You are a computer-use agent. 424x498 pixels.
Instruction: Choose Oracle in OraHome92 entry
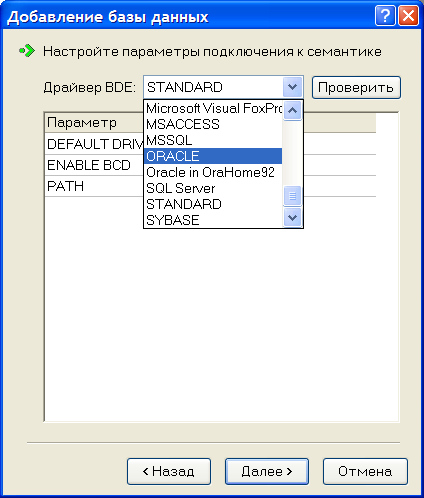[x=213, y=172]
